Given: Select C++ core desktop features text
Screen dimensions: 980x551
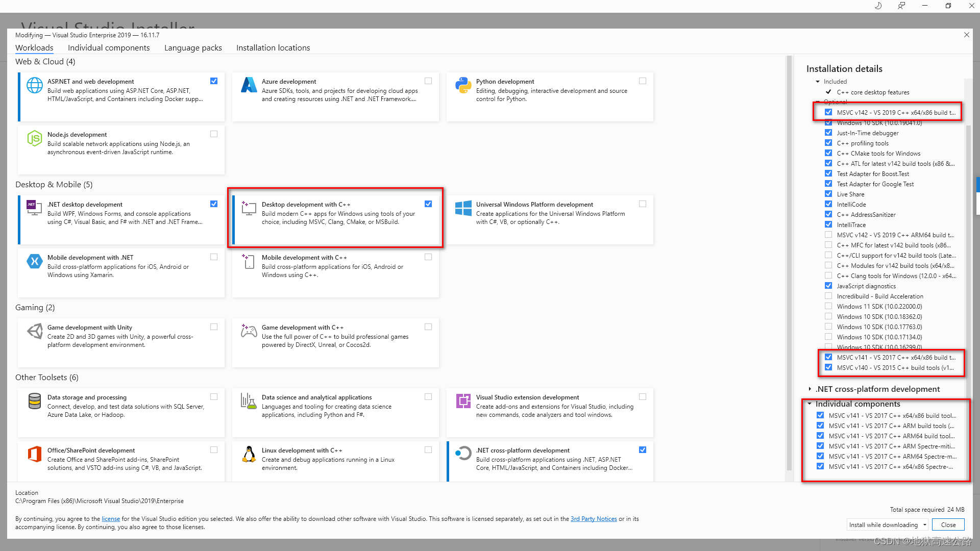Looking at the screenshot, I should coord(873,92).
